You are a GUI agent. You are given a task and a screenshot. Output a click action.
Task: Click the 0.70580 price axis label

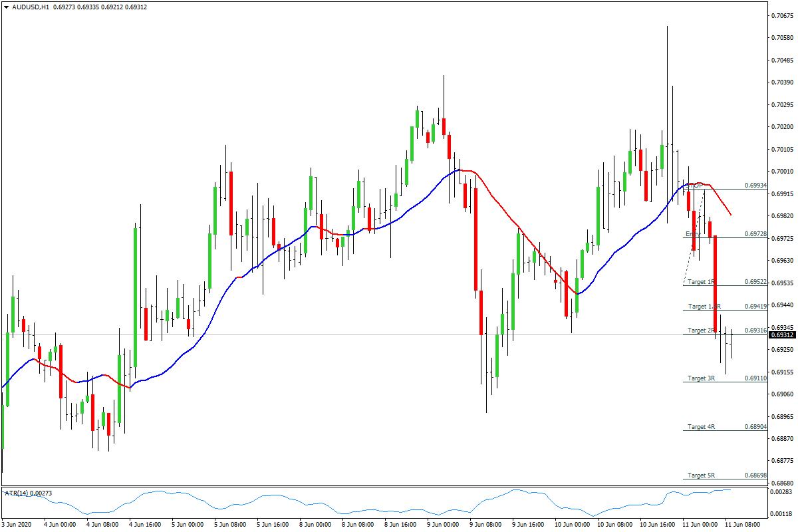coord(783,37)
